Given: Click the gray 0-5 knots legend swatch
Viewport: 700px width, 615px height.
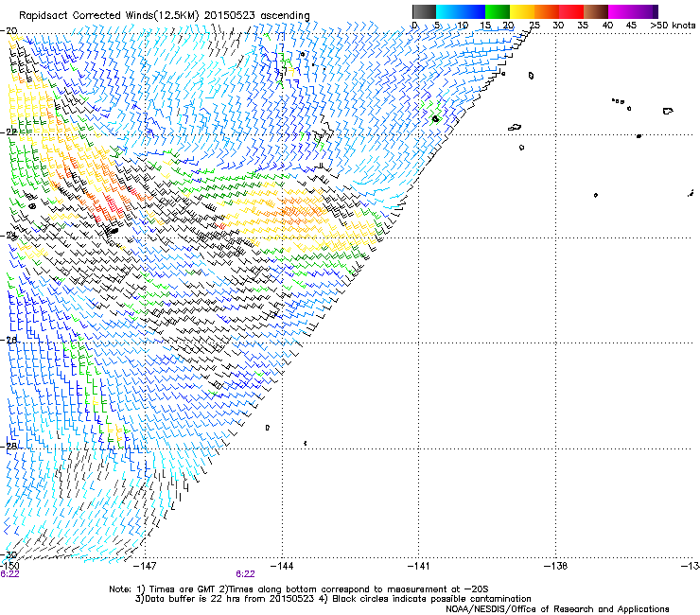Looking at the screenshot, I should pos(424,11).
